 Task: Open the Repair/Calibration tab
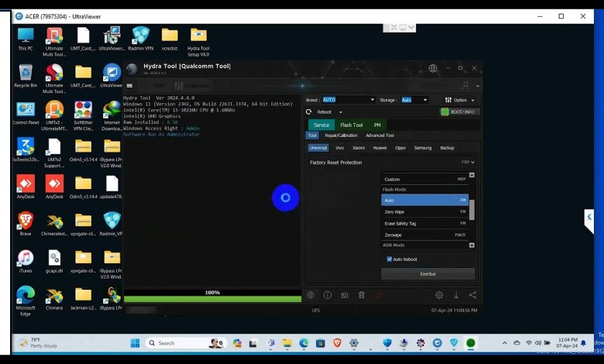341,136
